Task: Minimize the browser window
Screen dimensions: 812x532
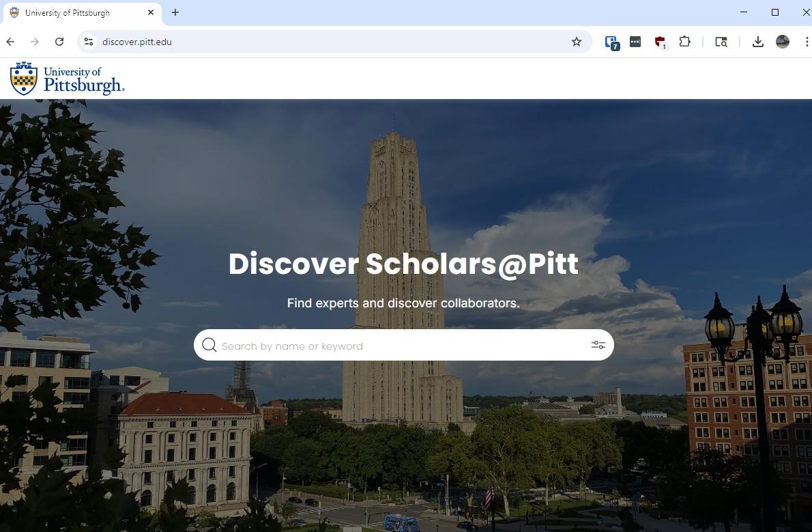Action: point(744,12)
